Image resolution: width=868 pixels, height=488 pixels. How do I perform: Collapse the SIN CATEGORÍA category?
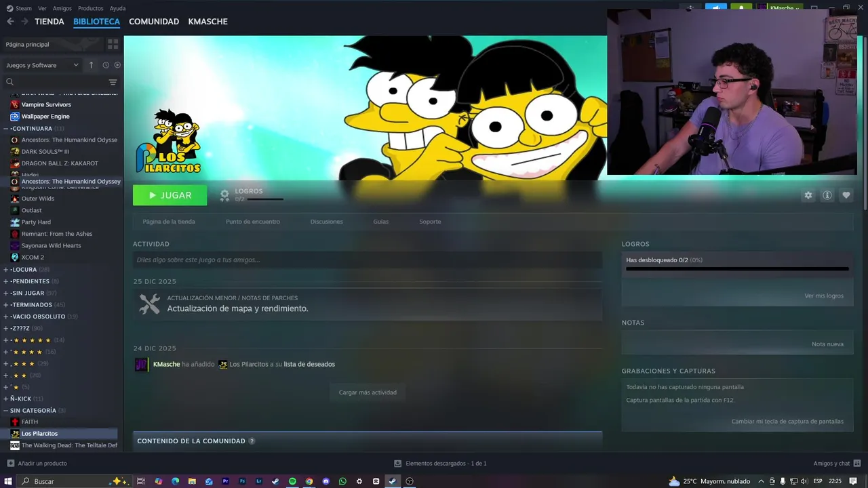click(x=6, y=410)
